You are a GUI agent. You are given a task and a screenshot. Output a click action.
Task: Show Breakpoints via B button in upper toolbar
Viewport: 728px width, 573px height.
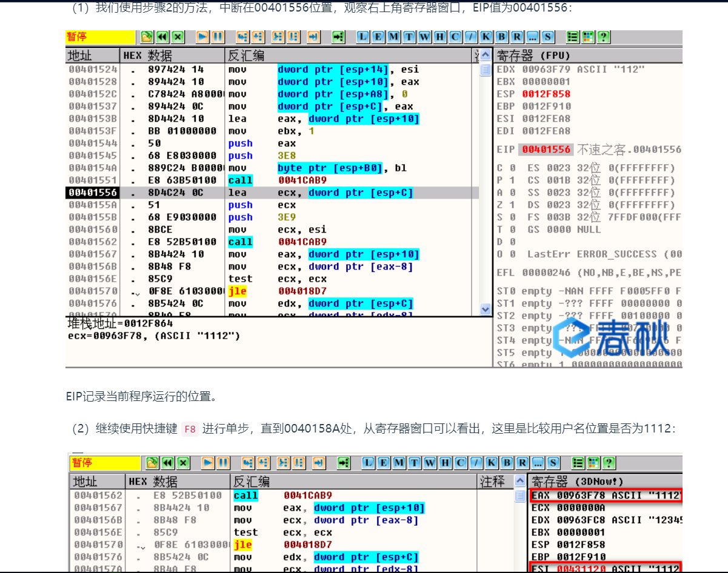(x=503, y=38)
